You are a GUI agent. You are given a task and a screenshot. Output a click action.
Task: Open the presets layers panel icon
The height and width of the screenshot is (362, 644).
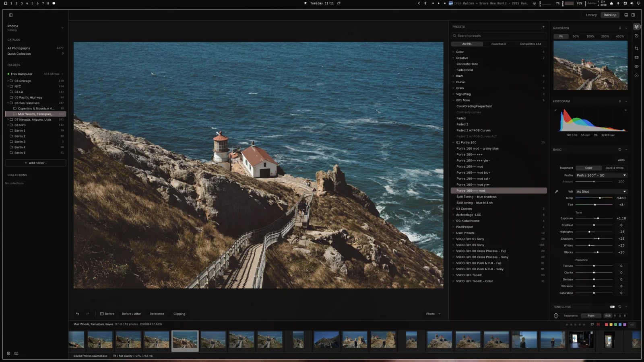click(x=636, y=27)
